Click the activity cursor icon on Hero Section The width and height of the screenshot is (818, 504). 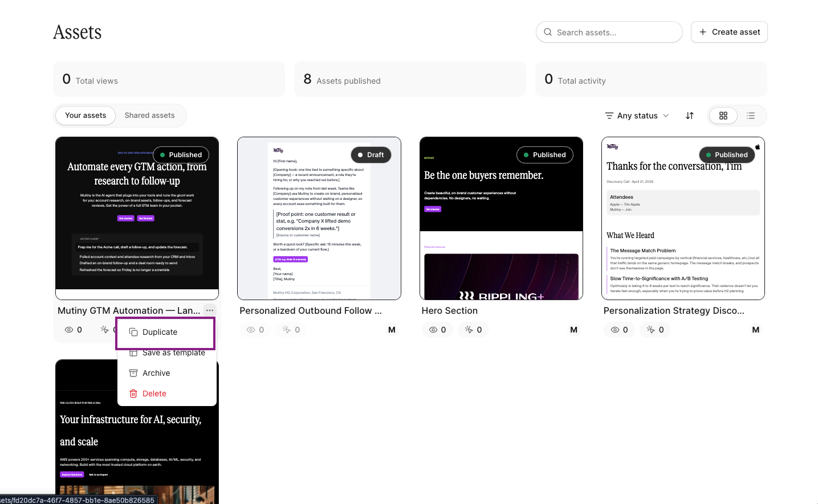tap(469, 330)
